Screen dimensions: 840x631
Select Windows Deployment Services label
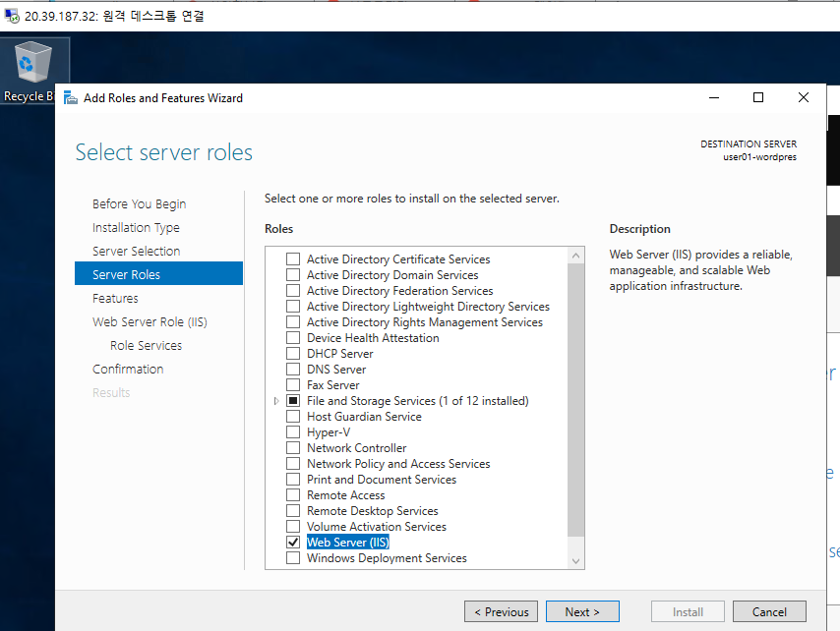coord(387,557)
